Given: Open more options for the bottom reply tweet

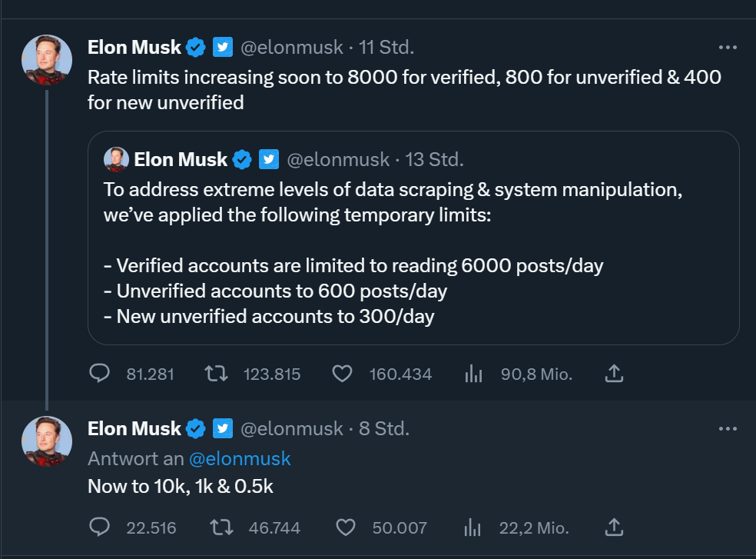Looking at the screenshot, I should (727, 428).
